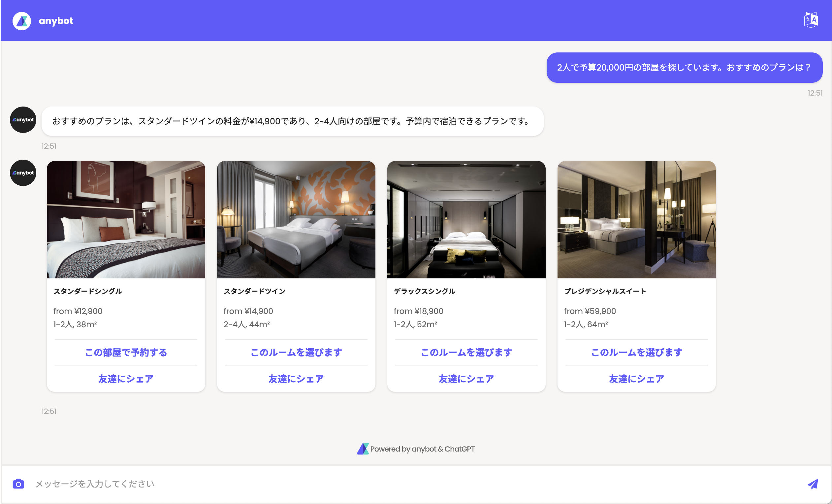Click the anybot avatar beside the recommendation message

click(x=23, y=120)
